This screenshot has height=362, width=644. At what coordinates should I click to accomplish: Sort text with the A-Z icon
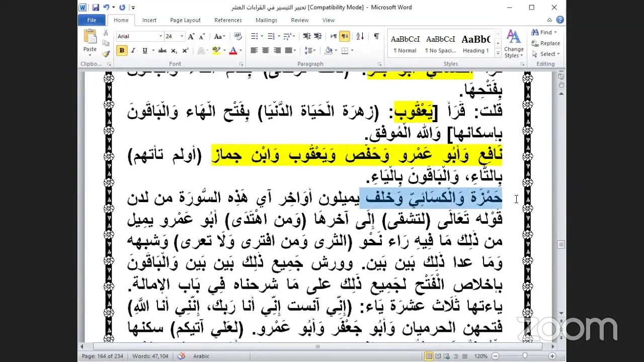coord(360,36)
